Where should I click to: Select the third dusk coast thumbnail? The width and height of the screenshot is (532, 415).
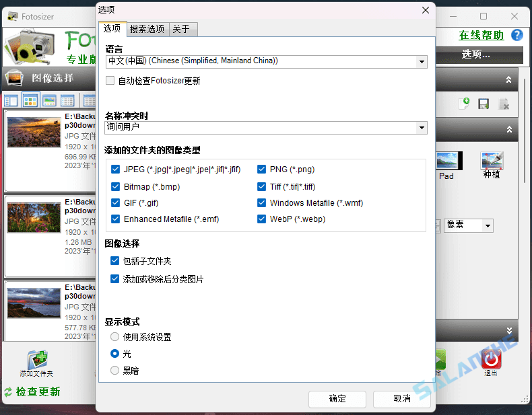click(x=34, y=303)
